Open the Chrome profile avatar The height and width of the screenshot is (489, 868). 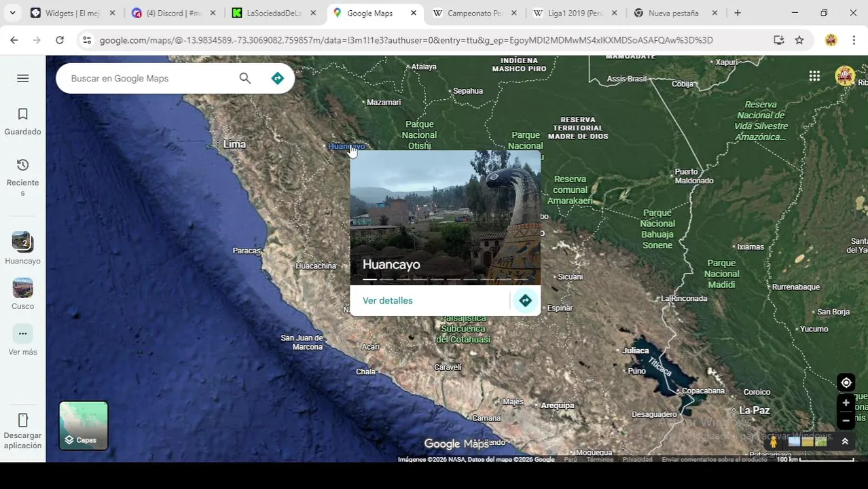tap(831, 40)
